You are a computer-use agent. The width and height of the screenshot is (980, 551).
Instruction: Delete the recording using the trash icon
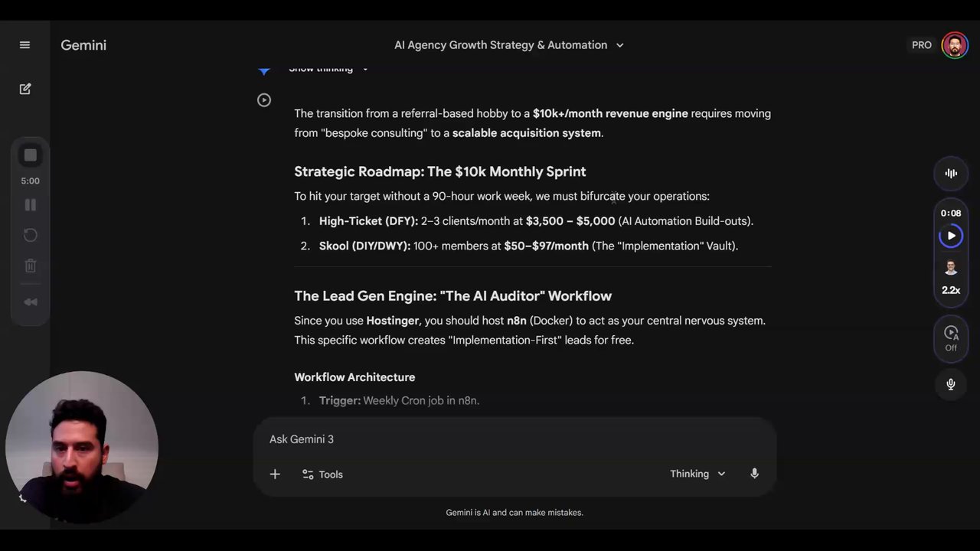point(31,266)
